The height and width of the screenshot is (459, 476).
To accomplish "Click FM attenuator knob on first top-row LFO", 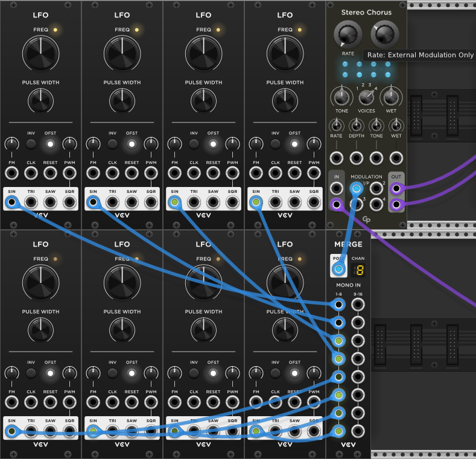I will point(11,144).
